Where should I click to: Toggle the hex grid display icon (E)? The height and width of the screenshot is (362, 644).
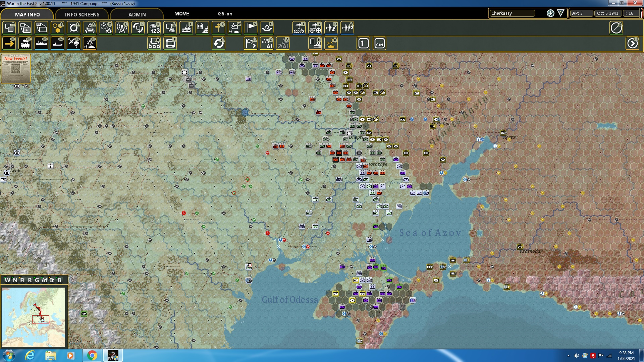57,28
